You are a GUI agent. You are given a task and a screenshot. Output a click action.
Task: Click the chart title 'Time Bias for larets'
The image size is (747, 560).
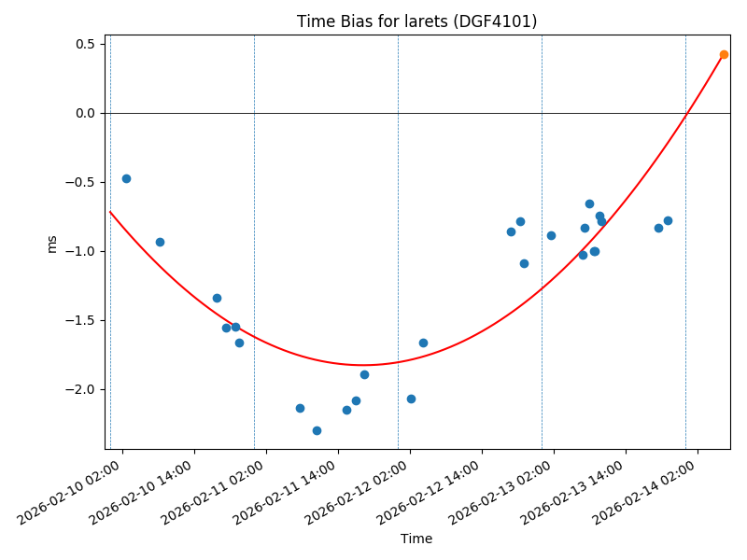416,21
